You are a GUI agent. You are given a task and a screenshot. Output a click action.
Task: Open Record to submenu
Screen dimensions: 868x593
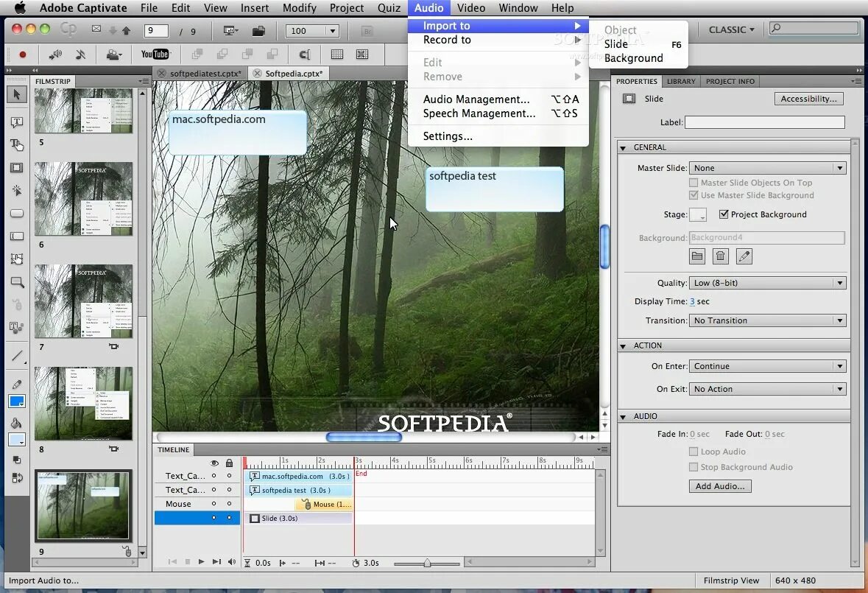[498, 40]
